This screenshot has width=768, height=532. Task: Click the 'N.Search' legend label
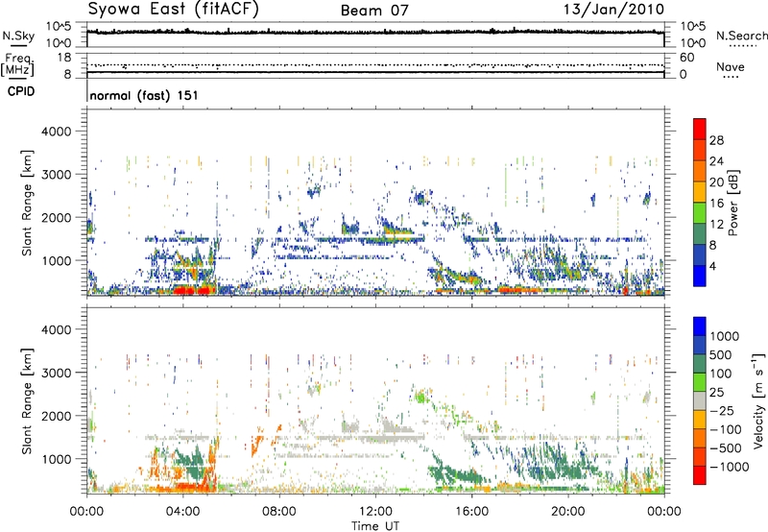click(741, 36)
